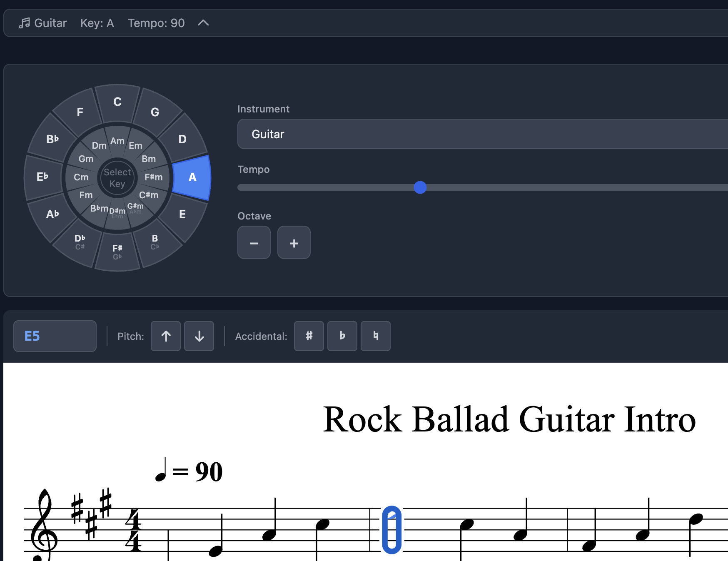This screenshot has width=728, height=561.
Task: Click Tempo: 90 in the top bar
Action: tap(156, 23)
